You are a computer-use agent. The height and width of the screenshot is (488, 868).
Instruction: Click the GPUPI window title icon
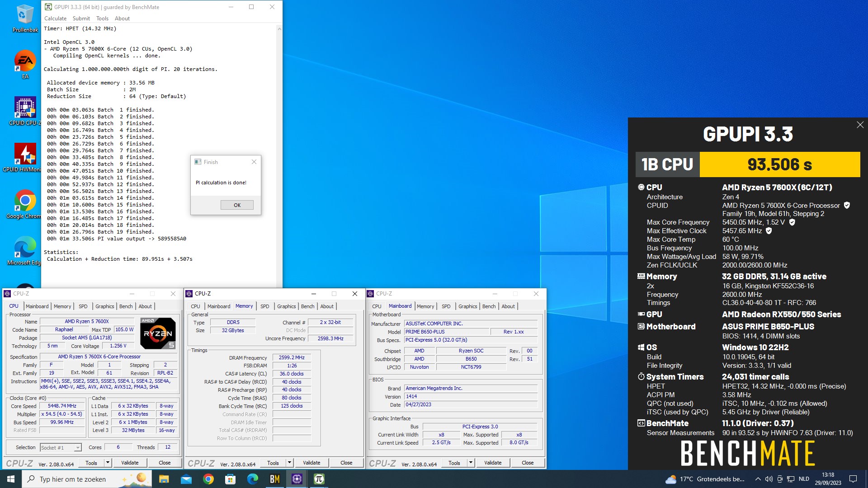[48, 7]
